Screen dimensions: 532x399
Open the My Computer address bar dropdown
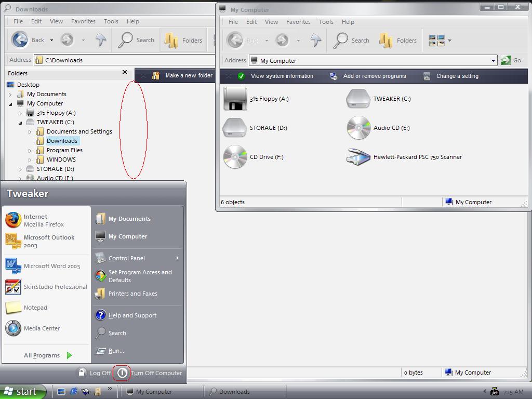click(493, 61)
